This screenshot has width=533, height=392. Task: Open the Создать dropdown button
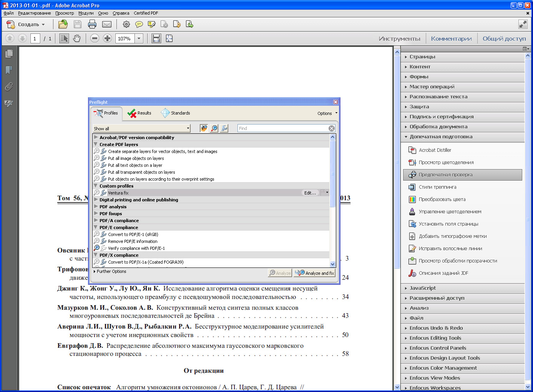click(x=26, y=24)
